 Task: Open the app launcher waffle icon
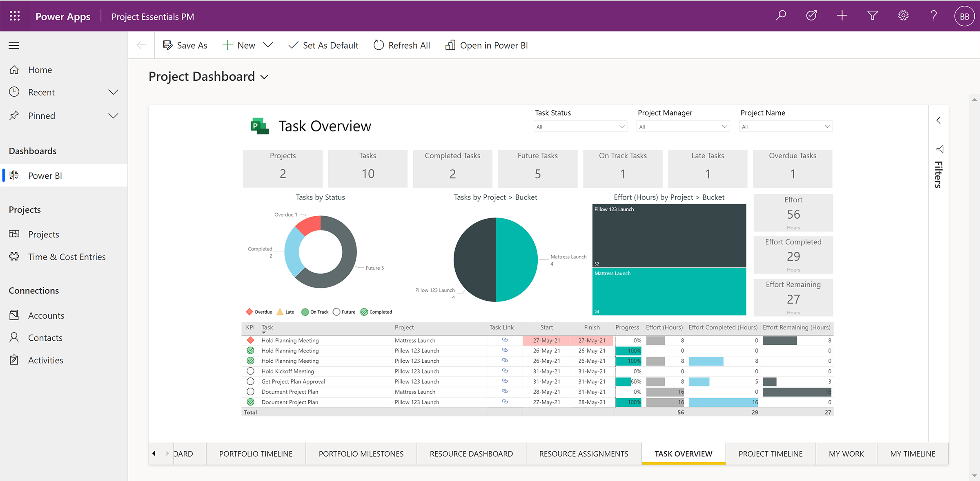pyautogui.click(x=15, y=16)
